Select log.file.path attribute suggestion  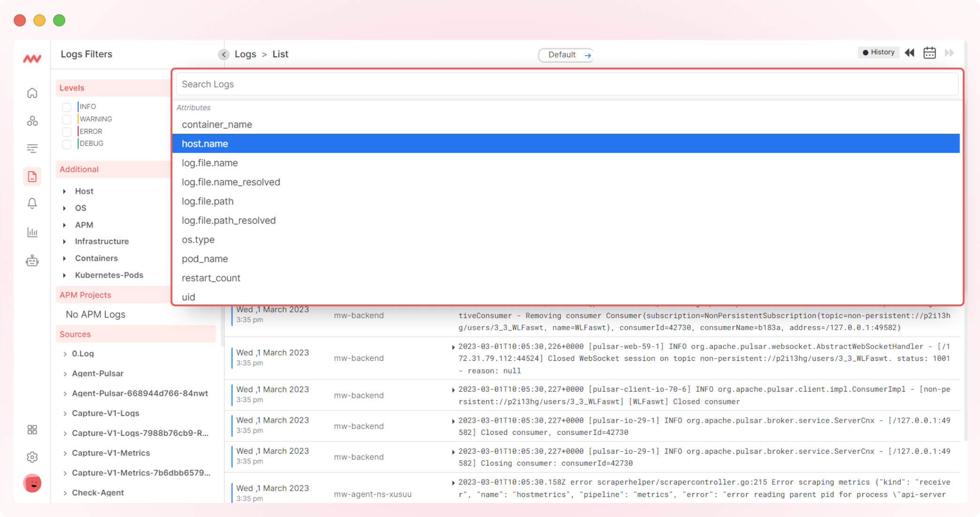coord(566,201)
